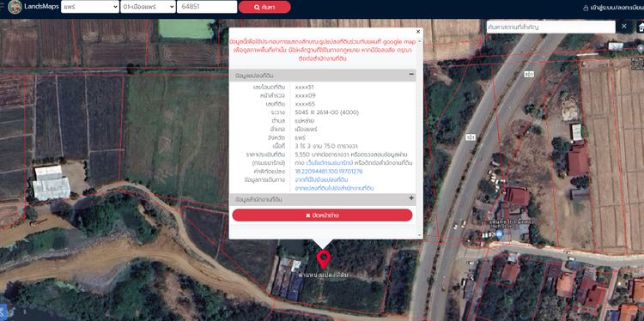Click directions link จากแปลงที่ดินไปยังสำนักงานที่ดิน

pos(334,188)
